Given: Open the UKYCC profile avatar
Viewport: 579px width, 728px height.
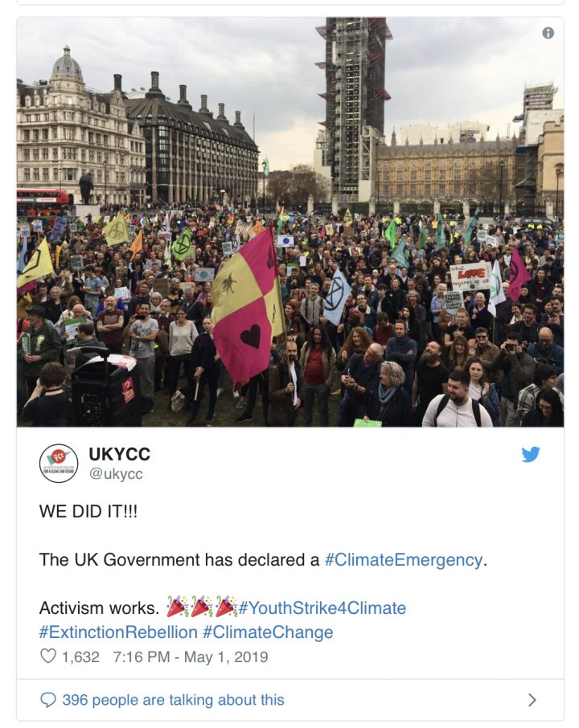Looking at the screenshot, I should point(59,463).
